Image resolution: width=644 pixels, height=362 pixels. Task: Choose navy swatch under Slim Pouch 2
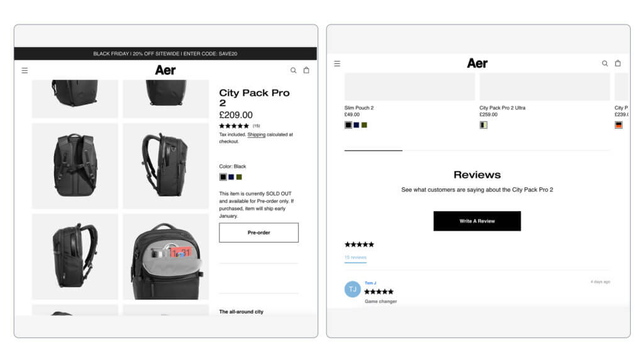357,125
